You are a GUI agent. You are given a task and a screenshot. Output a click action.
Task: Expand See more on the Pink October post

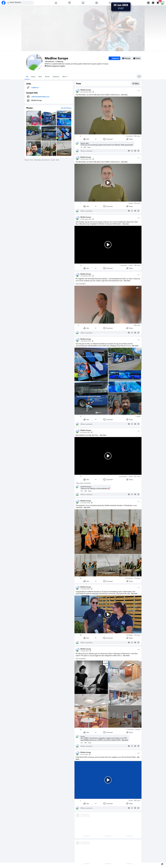coord(125,224)
